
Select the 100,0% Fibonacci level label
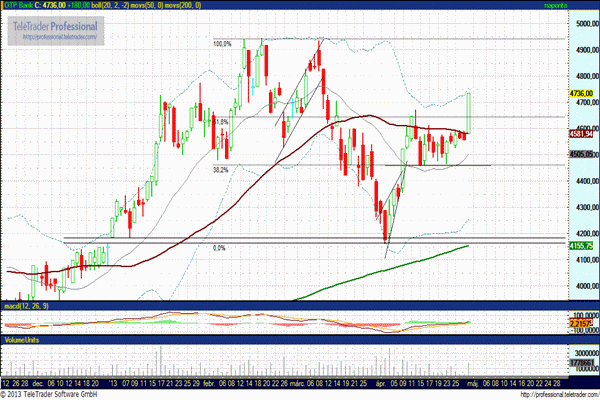click(222, 44)
